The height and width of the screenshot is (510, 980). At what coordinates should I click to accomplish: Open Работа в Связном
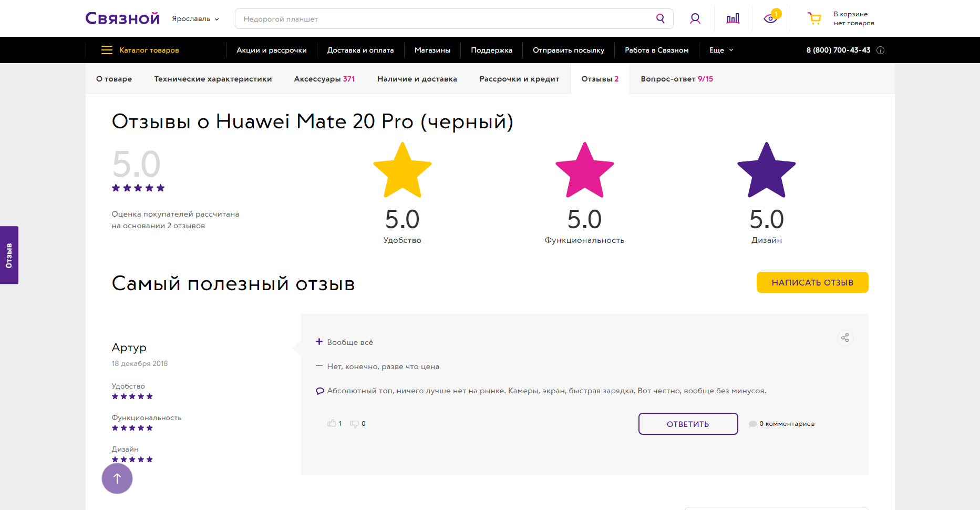coord(657,50)
